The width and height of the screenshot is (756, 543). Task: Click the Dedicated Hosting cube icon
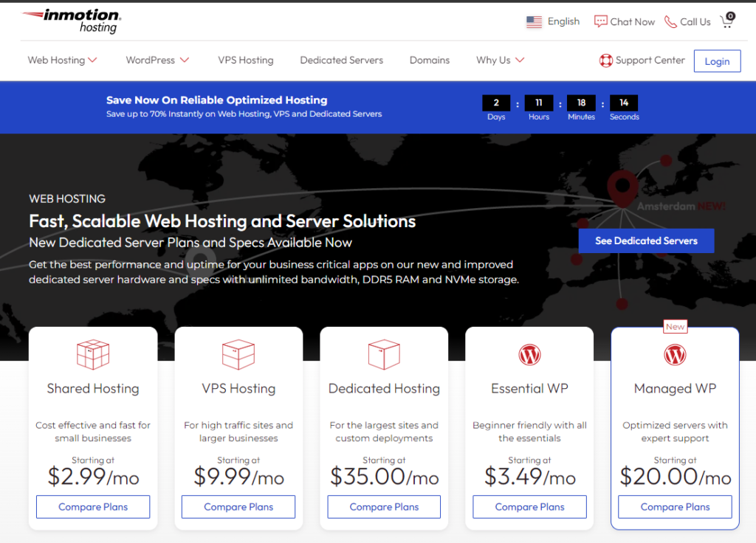point(384,355)
